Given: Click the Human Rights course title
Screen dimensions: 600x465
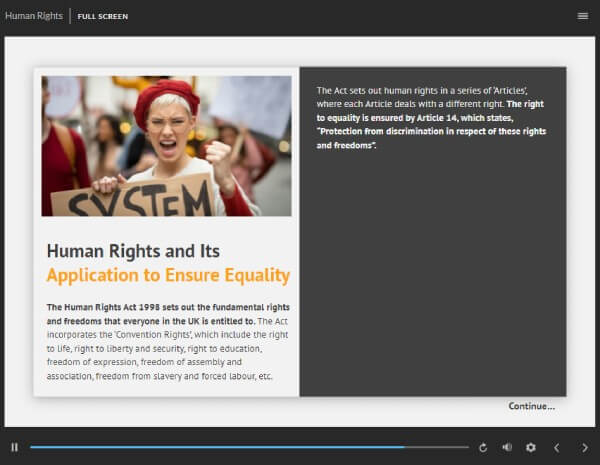Looking at the screenshot, I should click(33, 16).
